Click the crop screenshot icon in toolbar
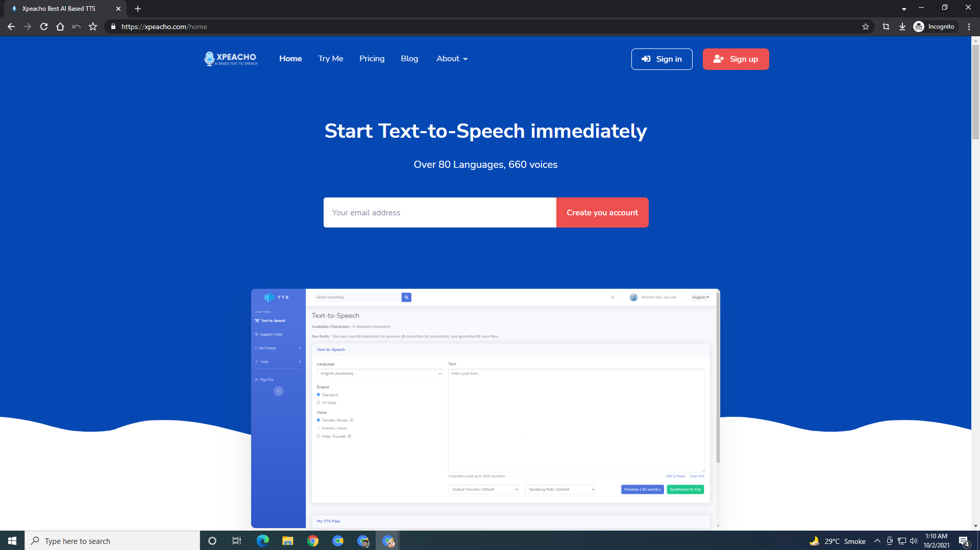Viewport: 980px width, 550px height. [886, 27]
